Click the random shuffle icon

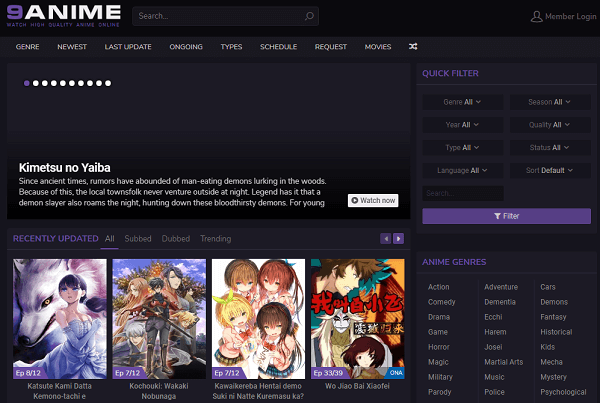(413, 47)
